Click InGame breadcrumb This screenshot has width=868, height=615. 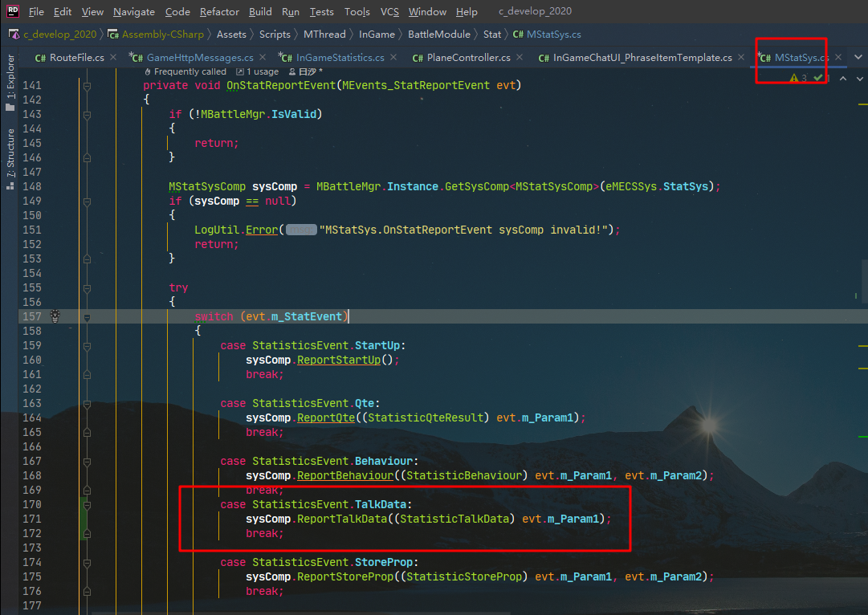377,35
